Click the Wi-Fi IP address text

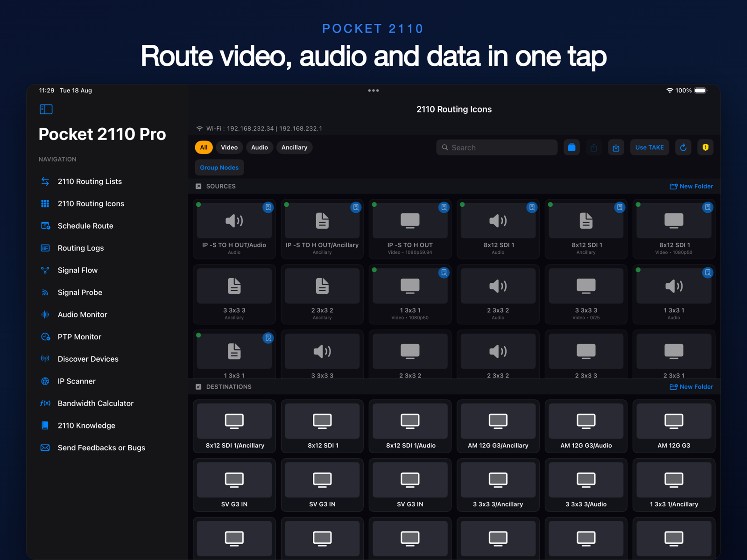click(x=264, y=128)
